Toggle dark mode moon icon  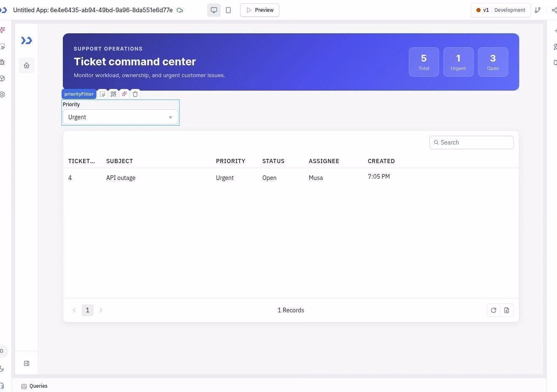pyautogui.click(x=2, y=369)
